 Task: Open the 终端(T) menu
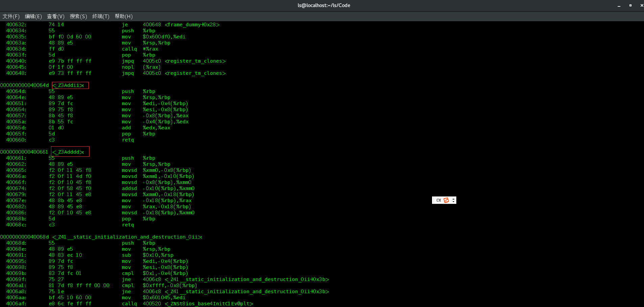pyautogui.click(x=101, y=16)
